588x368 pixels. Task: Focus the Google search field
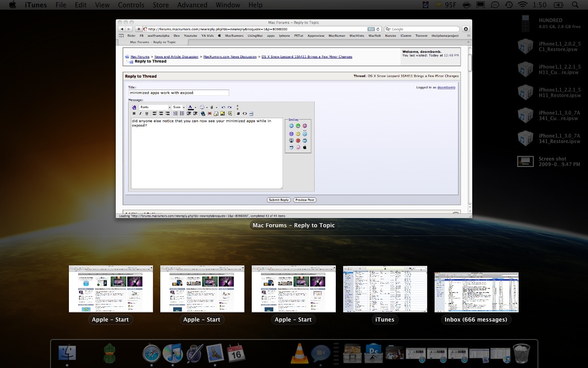[422, 29]
